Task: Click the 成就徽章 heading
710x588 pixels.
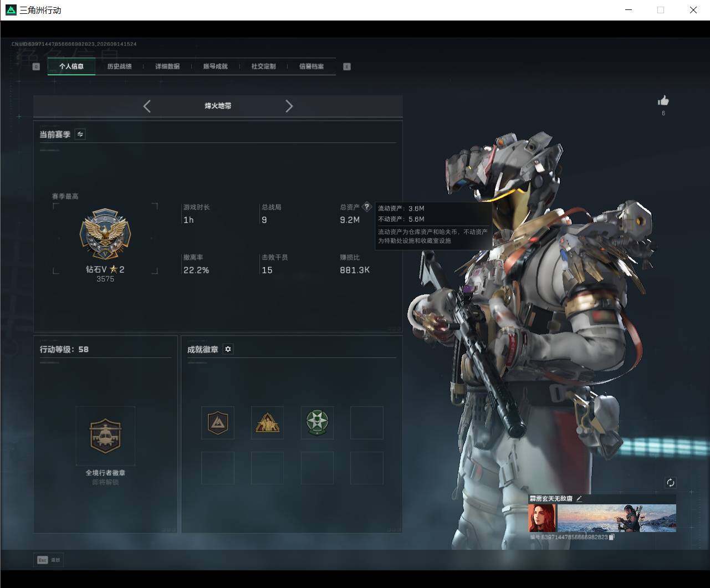Action: [x=203, y=349]
